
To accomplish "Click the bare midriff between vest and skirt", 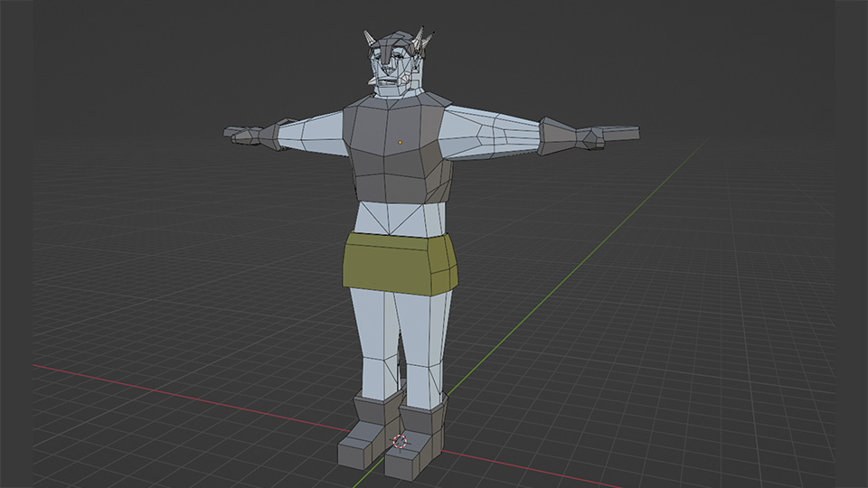I will [x=400, y=220].
